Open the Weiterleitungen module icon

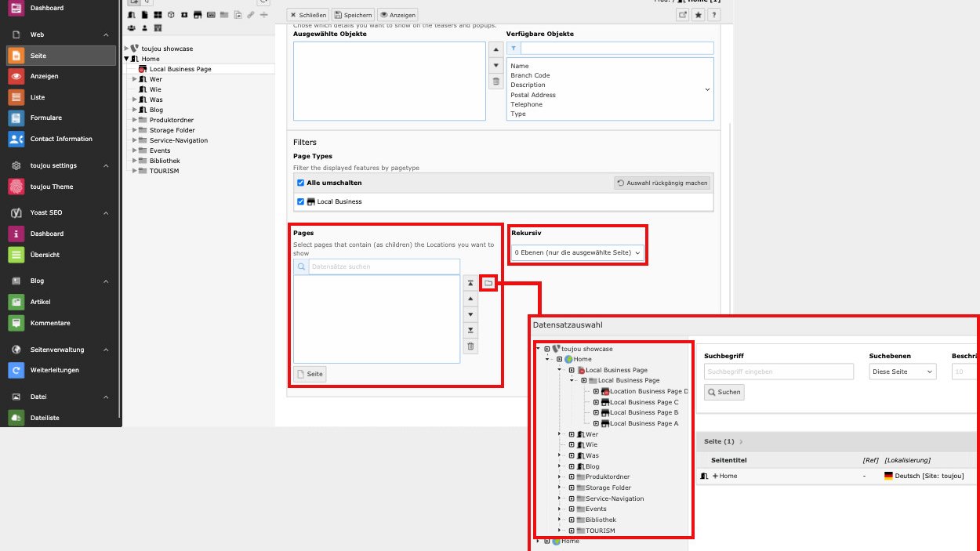[16, 370]
